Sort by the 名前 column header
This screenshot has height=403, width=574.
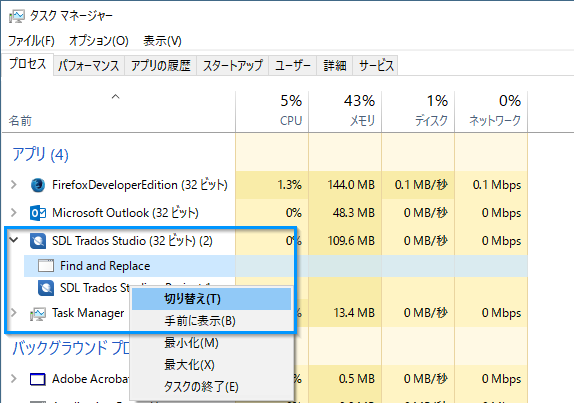coord(118,112)
